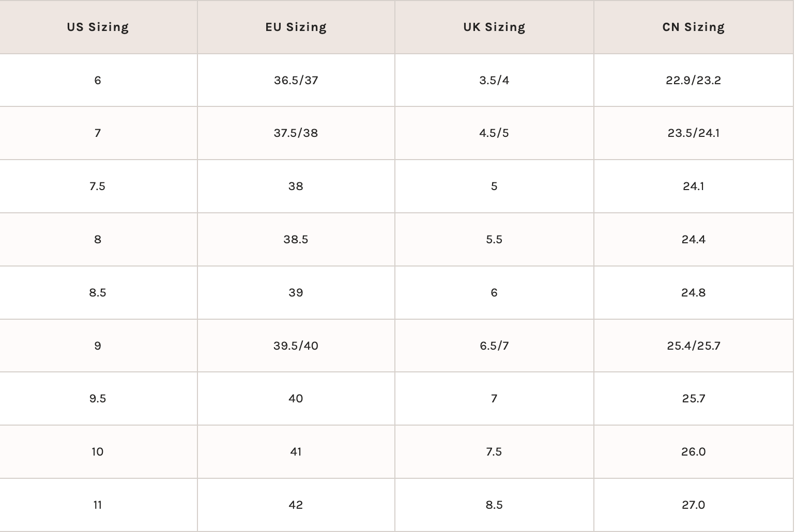Viewport: 796px width, 532px height.
Task: Select US size 9.5 cell
Action: coord(98,399)
